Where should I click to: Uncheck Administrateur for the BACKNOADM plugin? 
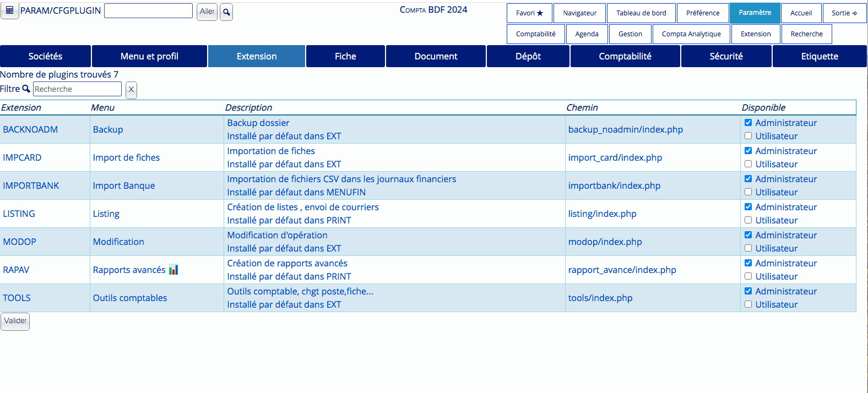(748, 123)
